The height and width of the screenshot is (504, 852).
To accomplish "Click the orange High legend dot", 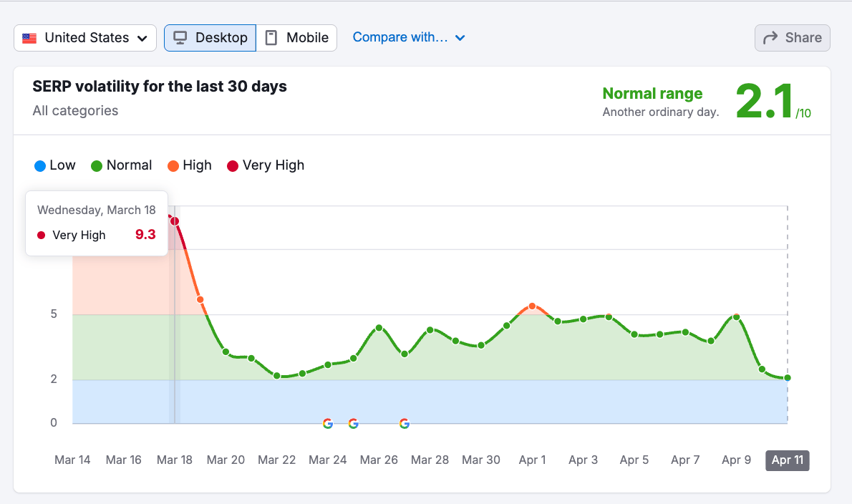I will (x=173, y=166).
